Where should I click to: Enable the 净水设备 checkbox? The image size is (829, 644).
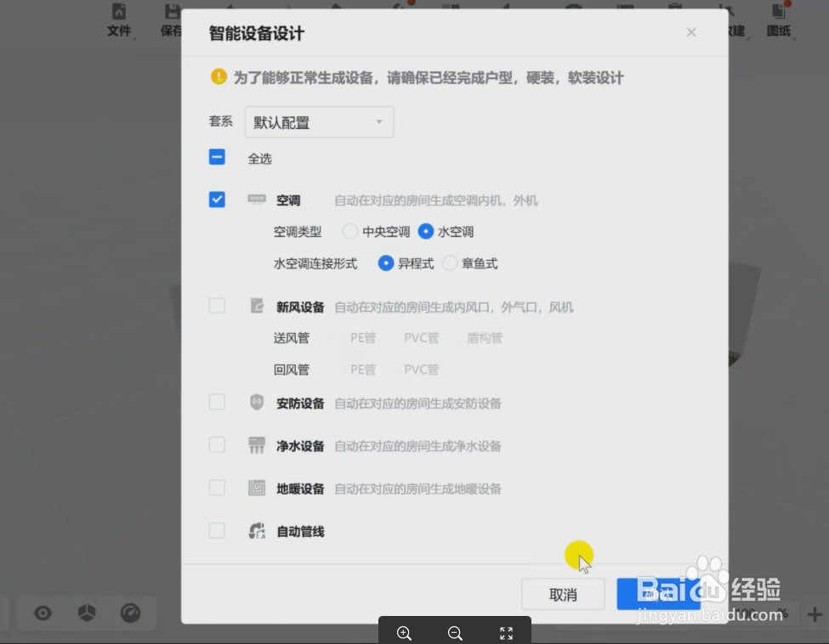click(x=217, y=445)
